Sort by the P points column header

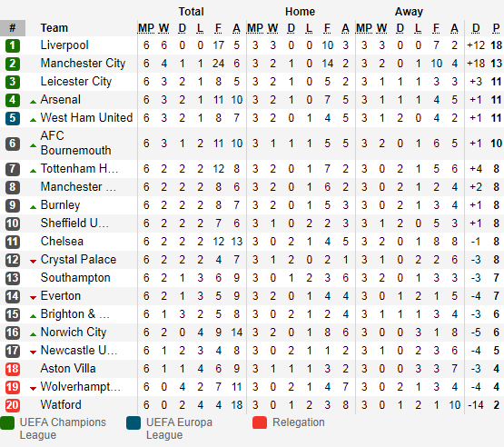pyautogui.click(x=496, y=28)
